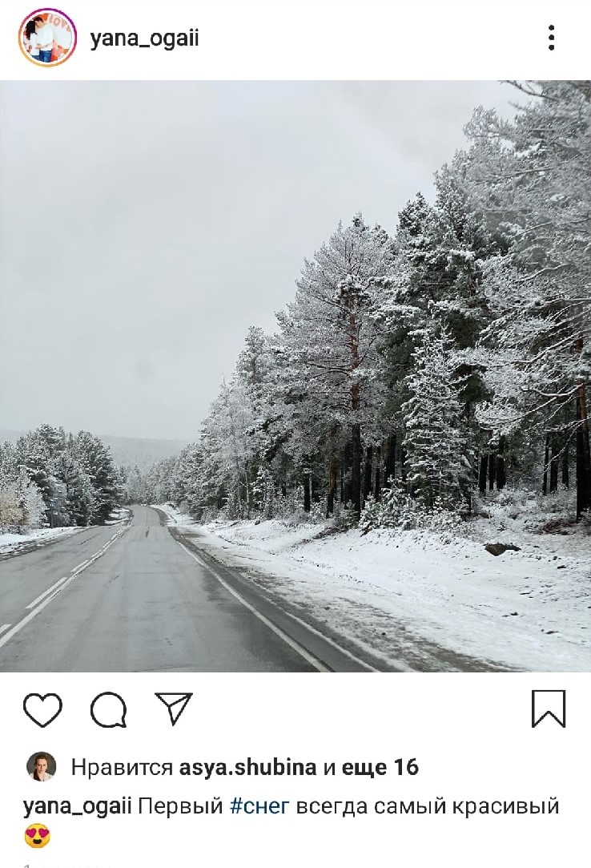This screenshot has height=868, width=591.
Task: Click the heart-eyes emoji in caption
Action: pos(38,836)
